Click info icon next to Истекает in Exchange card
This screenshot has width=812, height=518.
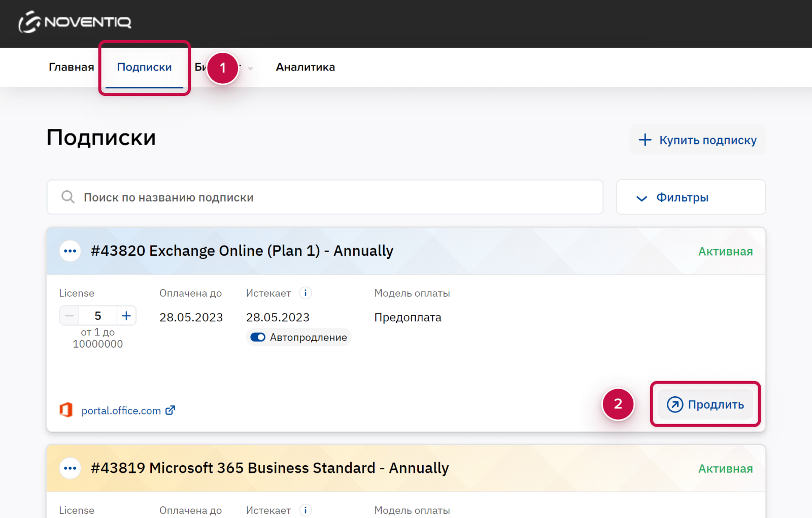point(306,293)
